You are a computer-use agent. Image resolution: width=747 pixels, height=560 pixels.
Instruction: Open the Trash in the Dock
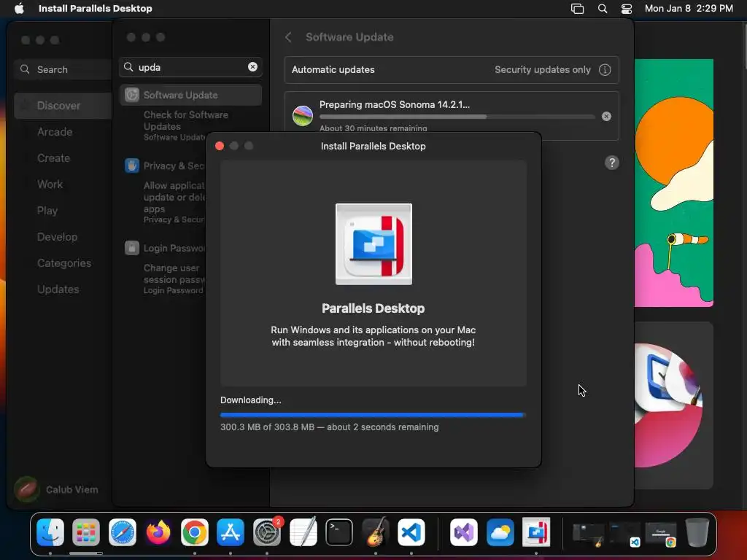click(697, 532)
